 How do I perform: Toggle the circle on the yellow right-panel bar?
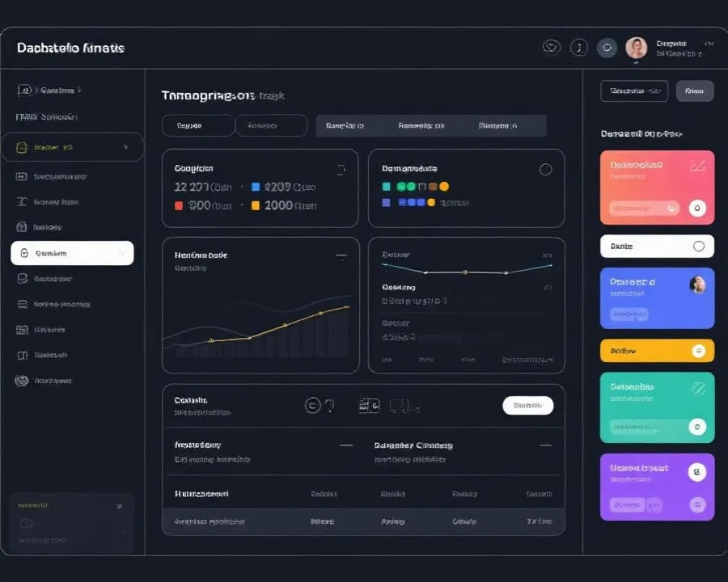tap(699, 351)
